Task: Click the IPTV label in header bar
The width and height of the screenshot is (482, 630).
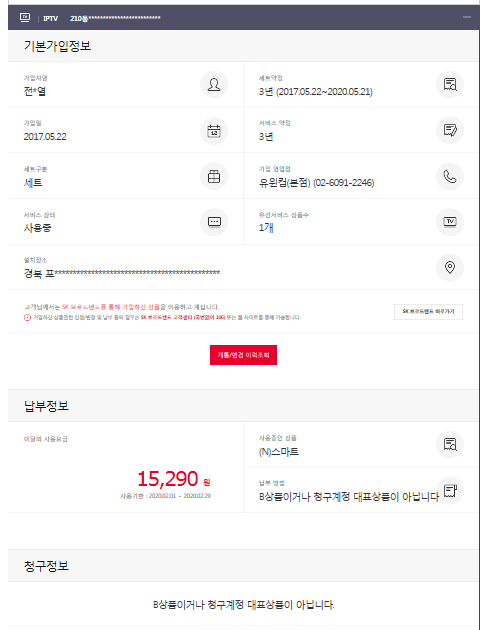Action: (x=51, y=18)
